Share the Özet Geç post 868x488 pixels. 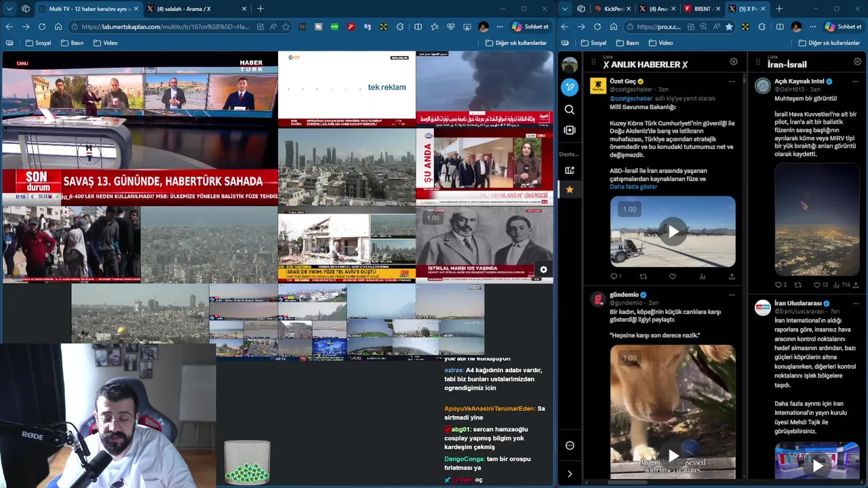tap(732, 276)
